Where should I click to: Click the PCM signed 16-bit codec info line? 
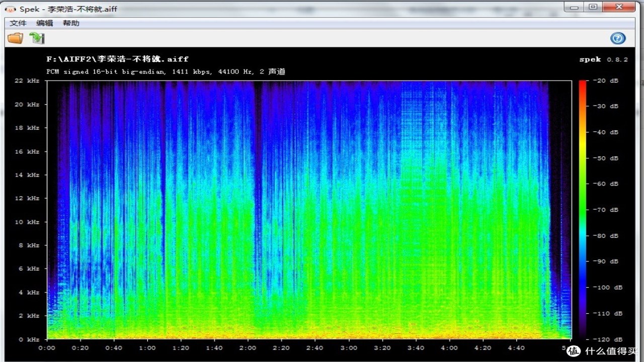(166, 72)
